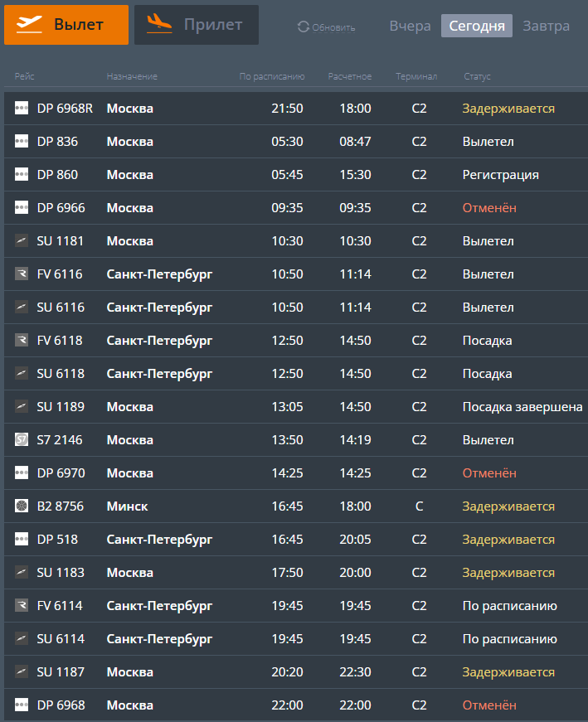588x722 pixels.
Task: Sort by the Рейс column header
Action: pos(24,76)
